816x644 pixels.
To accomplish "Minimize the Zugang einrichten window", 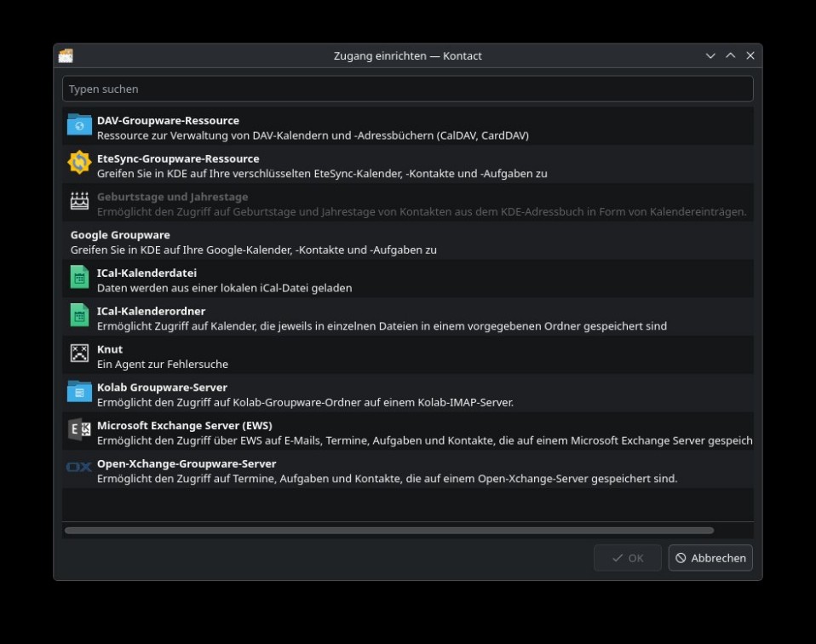I will point(710,55).
